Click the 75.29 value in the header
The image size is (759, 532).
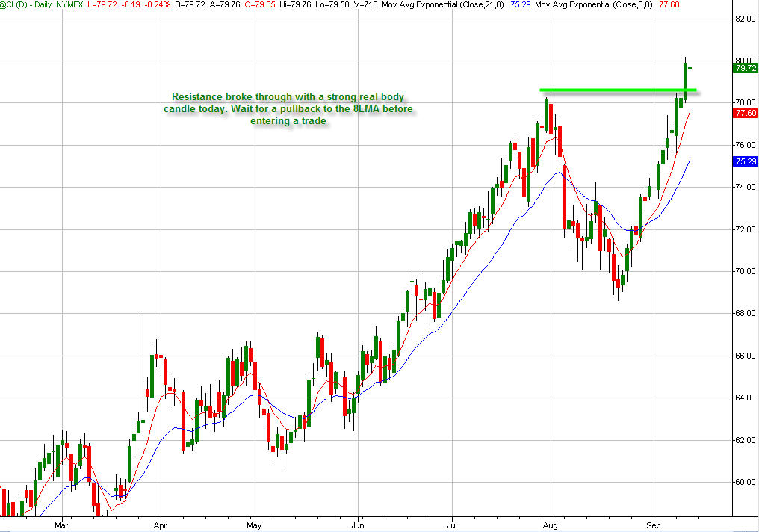coord(521,4)
